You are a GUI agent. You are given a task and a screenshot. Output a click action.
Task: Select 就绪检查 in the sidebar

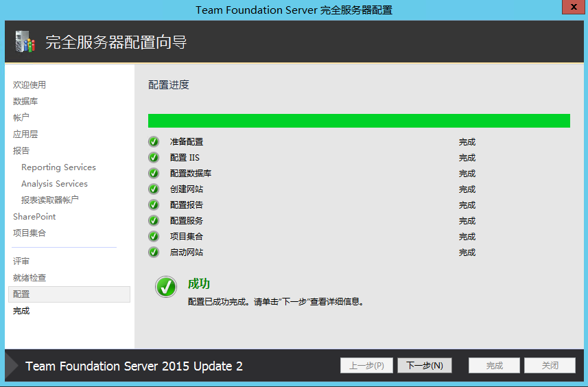click(x=30, y=277)
